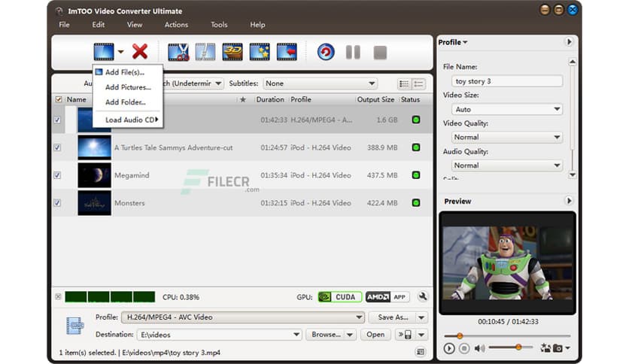Open the Edit menu
The image size is (629, 364).
99,25
